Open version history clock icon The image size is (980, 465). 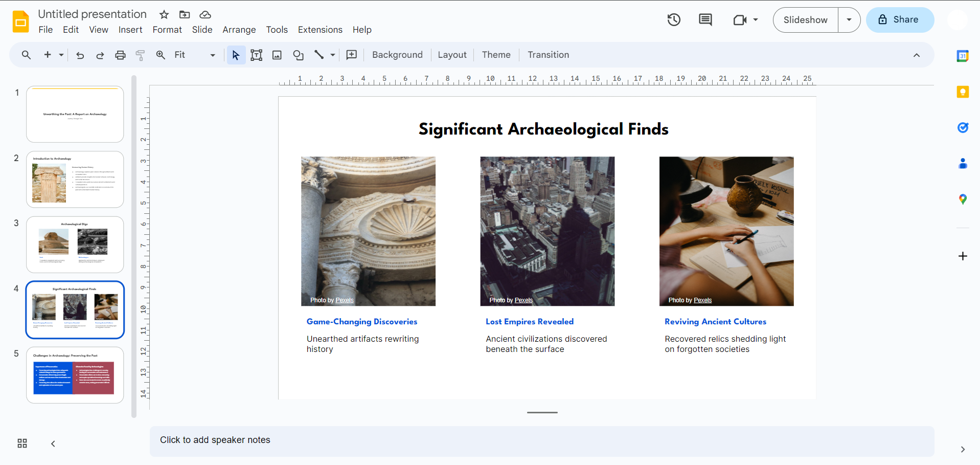(674, 20)
